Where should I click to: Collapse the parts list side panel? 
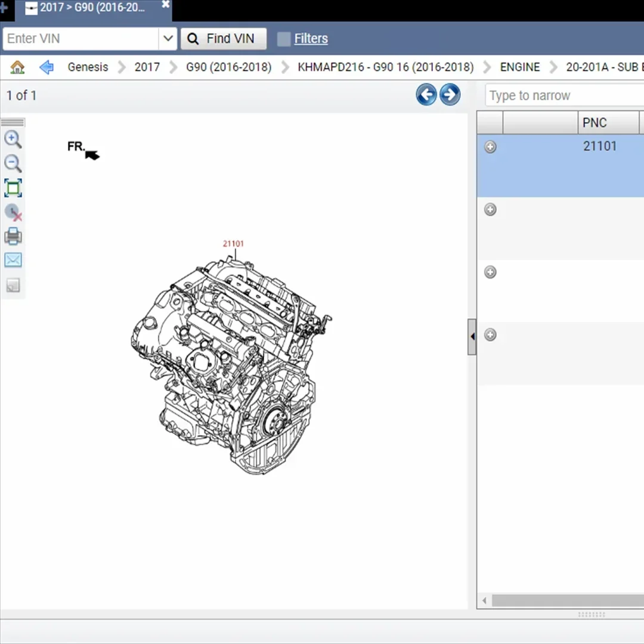(472, 336)
